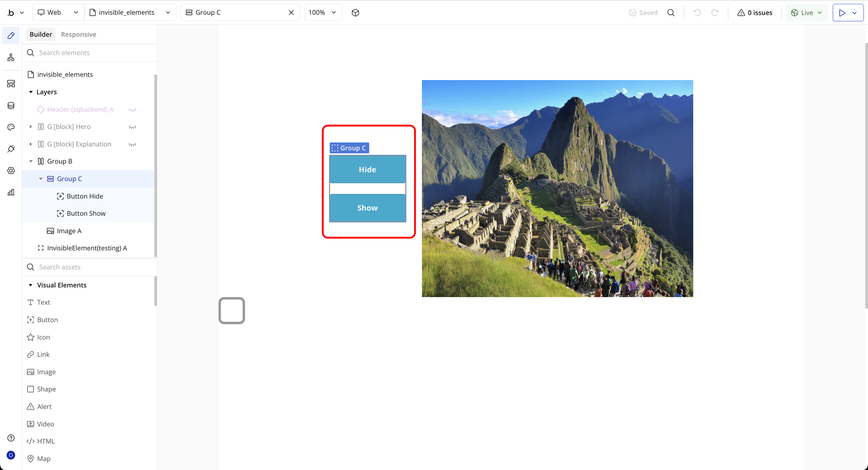Select the Image A layer in the tree

(x=69, y=231)
